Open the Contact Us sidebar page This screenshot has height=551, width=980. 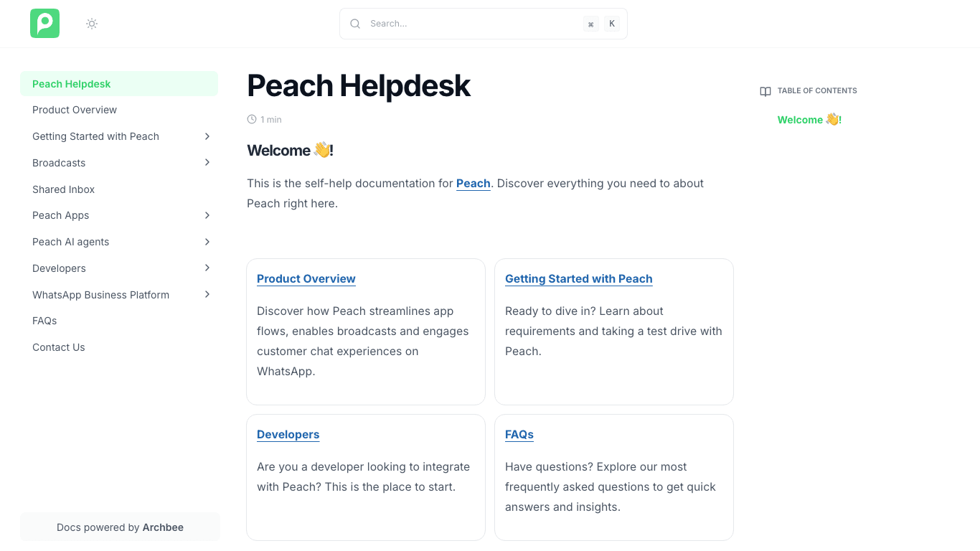58,347
